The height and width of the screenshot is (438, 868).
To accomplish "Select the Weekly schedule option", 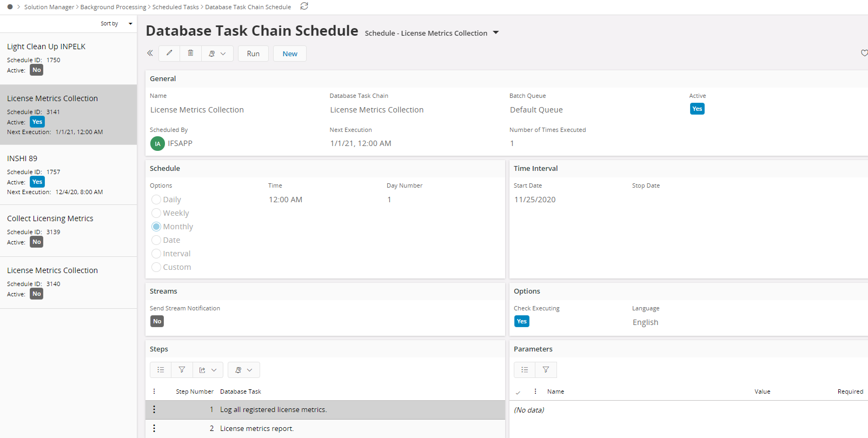I will (156, 213).
